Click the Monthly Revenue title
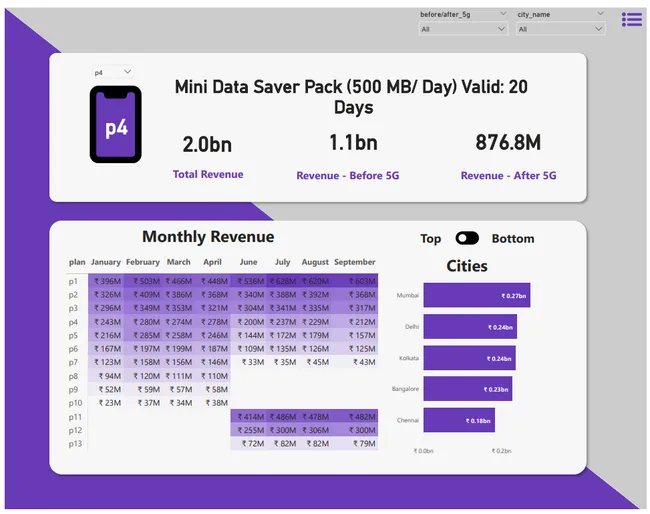 click(208, 237)
